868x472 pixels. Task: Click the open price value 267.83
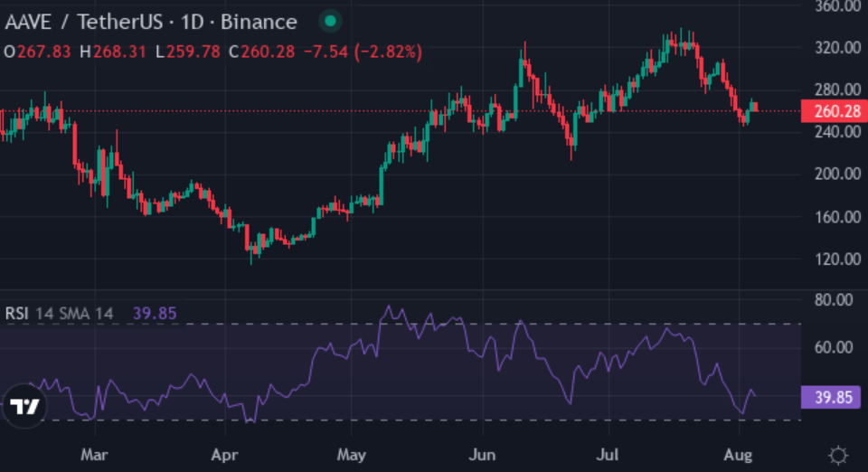coord(44,52)
